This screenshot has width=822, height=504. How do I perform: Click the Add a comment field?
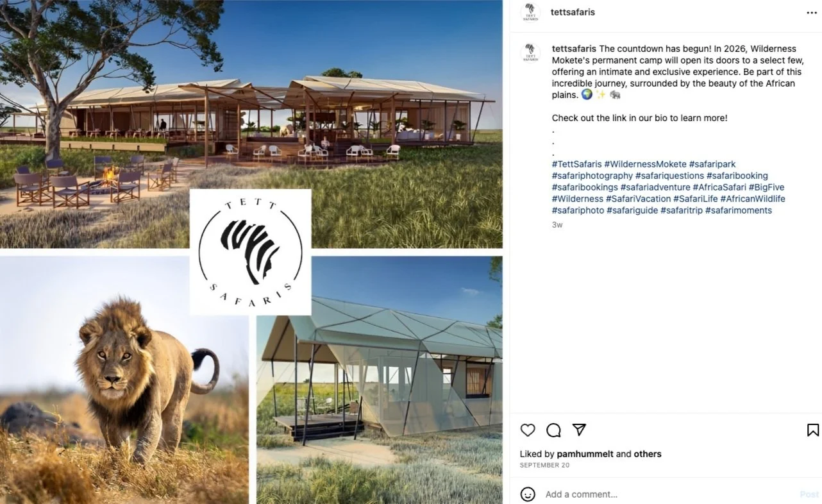point(667,494)
